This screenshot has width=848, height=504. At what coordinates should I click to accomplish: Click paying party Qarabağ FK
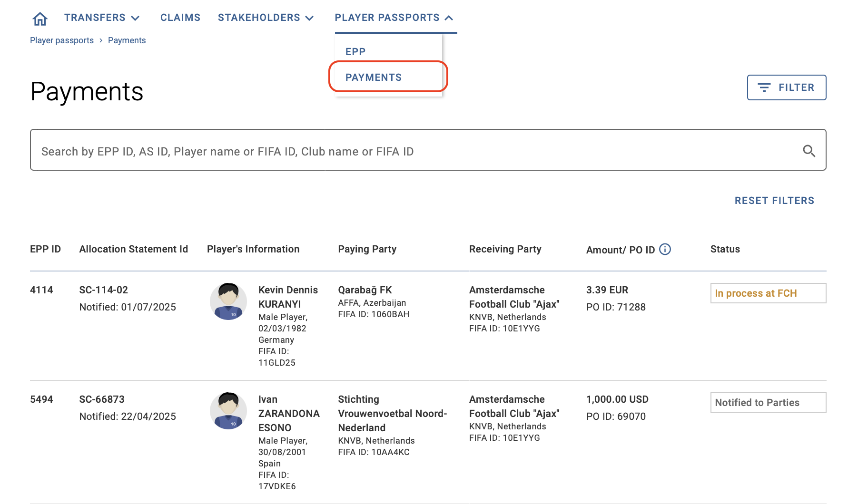click(365, 290)
